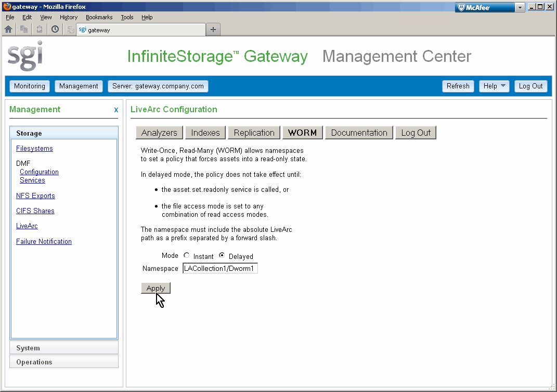Viewport: 557px width, 392px height.
Task: Click the SGI logo
Action: point(25,56)
